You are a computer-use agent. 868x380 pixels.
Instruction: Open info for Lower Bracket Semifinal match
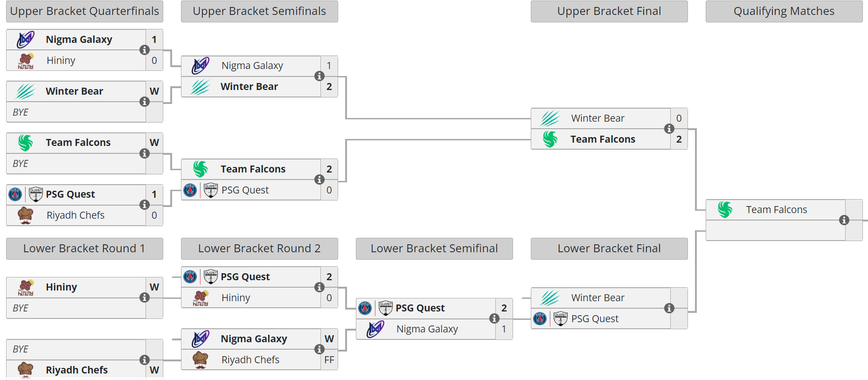pyautogui.click(x=494, y=318)
